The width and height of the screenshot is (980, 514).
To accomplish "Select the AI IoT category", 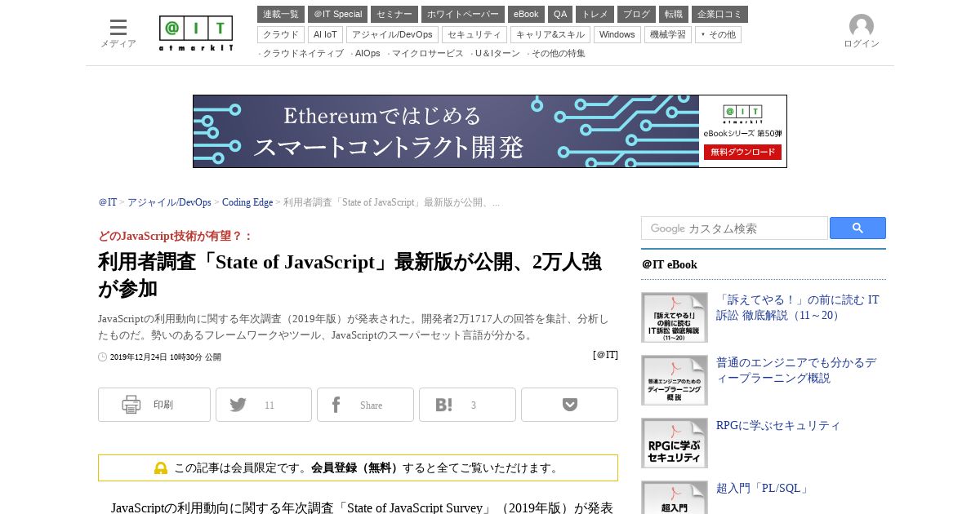I will [325, 35].
